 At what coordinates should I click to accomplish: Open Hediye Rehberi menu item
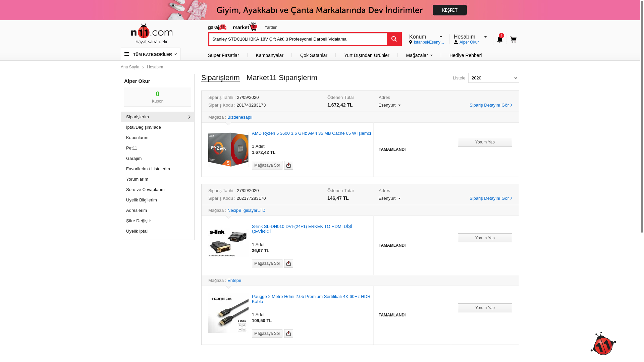466,55
